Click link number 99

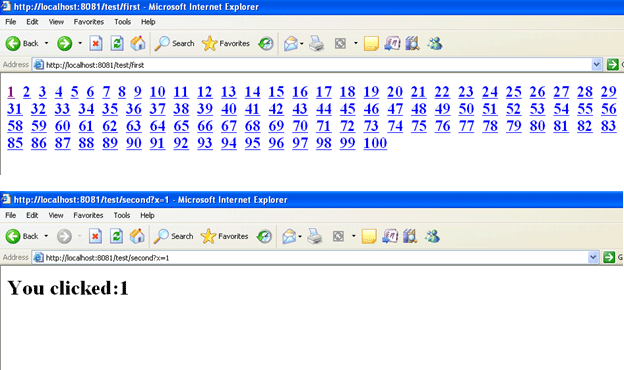click(x=347, y=143)
